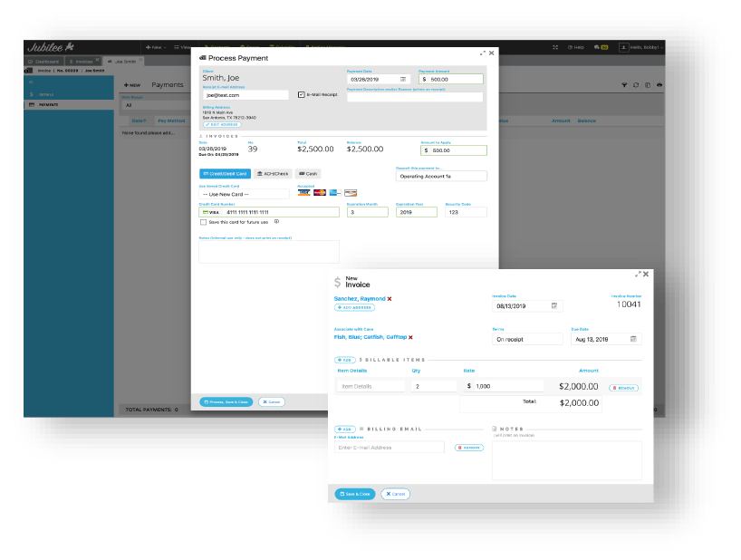Toggle the E-Mail Receipt checkbox
The height and width of the screenshot is (560, 741).
point(301,94)
